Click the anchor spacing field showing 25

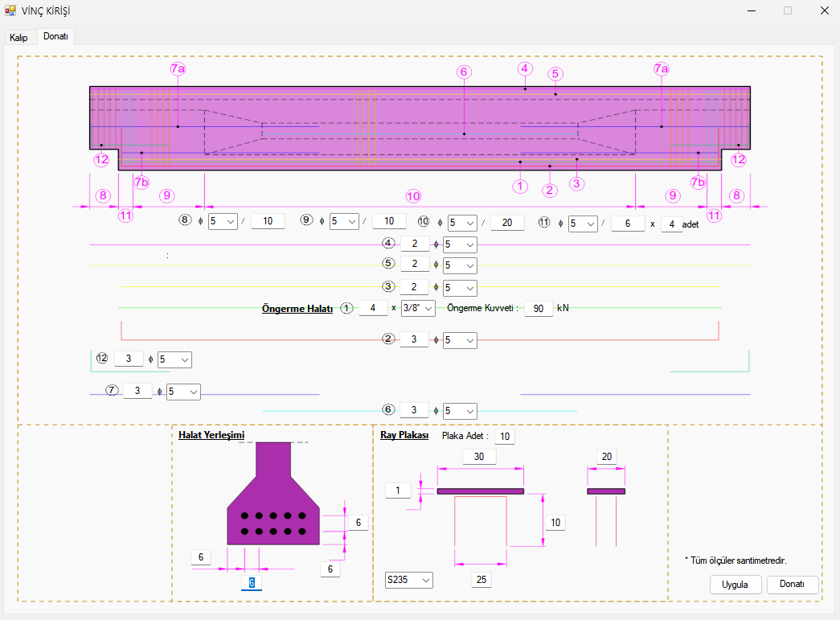tap(481, 579)
